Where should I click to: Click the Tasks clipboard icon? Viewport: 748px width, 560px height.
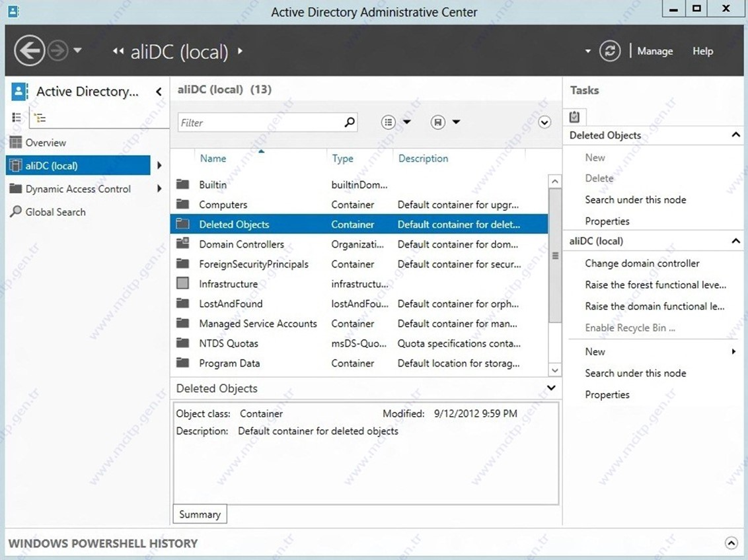click(x=574, y=117)
